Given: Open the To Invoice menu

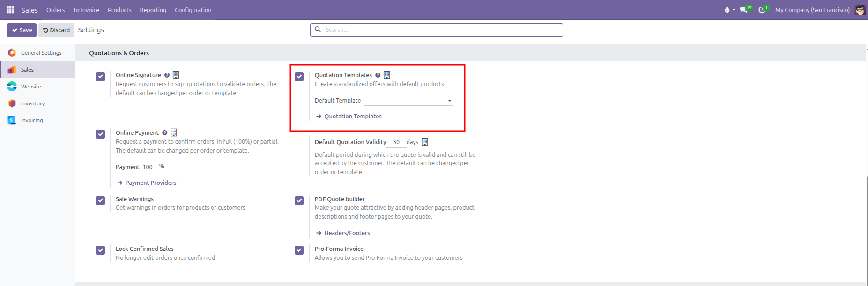Looking at the screenshot, I should [x=86, y=10].
